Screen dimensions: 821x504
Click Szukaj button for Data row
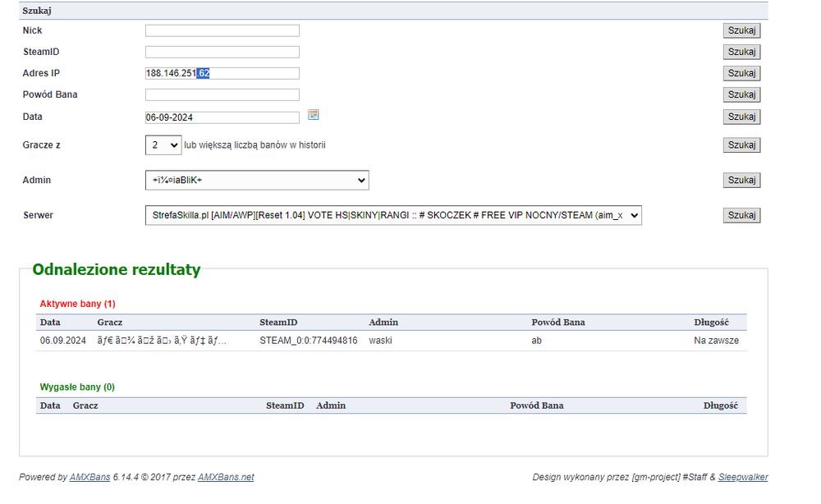pos(741,117)
